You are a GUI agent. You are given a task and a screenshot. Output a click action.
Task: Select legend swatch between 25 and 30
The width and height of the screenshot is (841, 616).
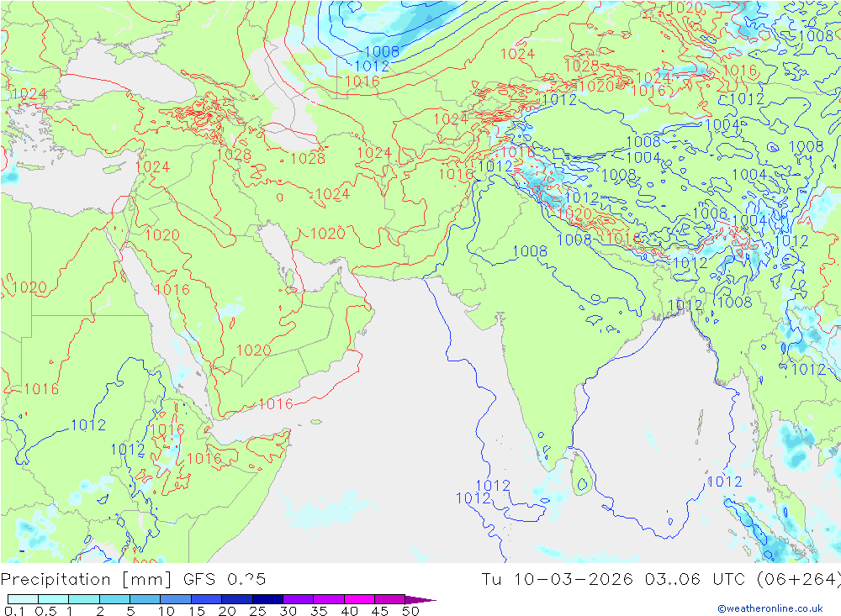pos(267,599)
